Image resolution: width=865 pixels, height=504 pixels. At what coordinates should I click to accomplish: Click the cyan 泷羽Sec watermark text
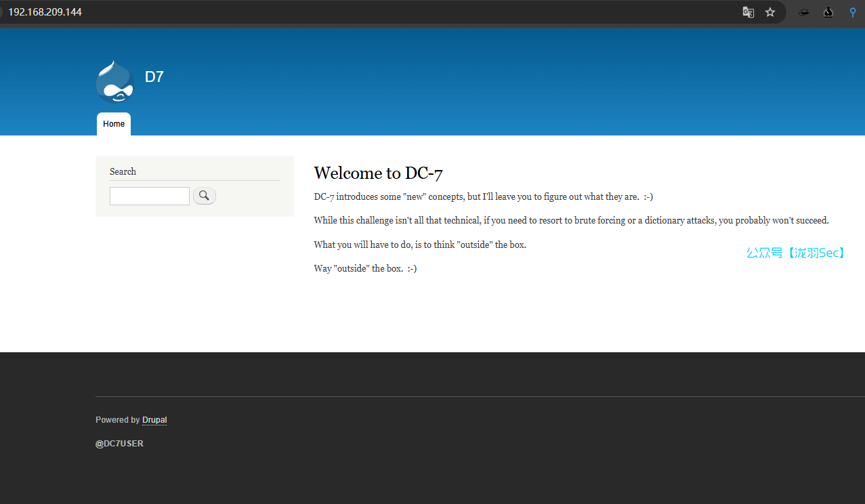click(x=796, y=253)
